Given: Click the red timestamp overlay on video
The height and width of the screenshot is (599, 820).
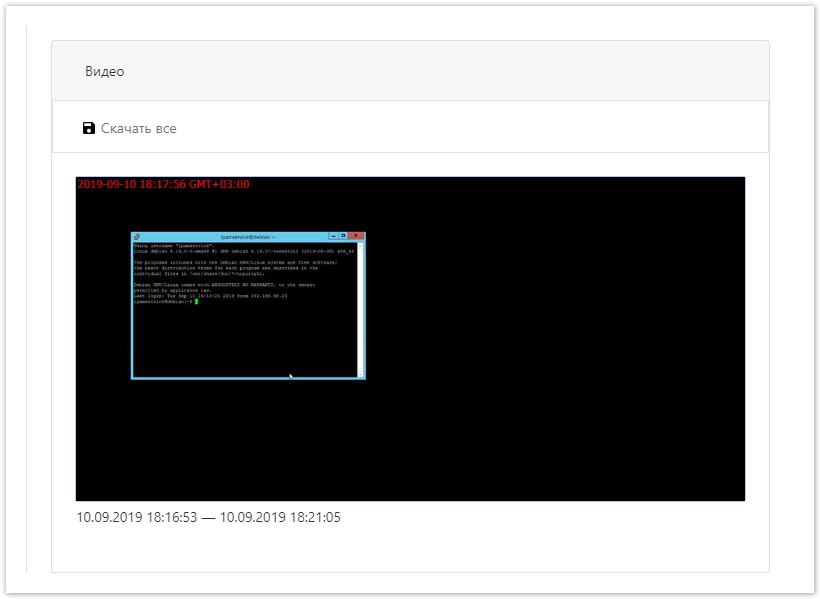Looking at the screenshot, I should [163, 184].
